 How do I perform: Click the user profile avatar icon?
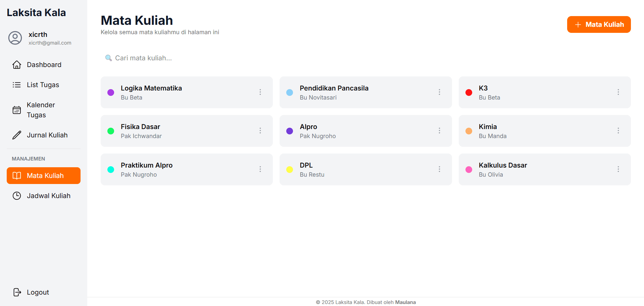[15, 38]
